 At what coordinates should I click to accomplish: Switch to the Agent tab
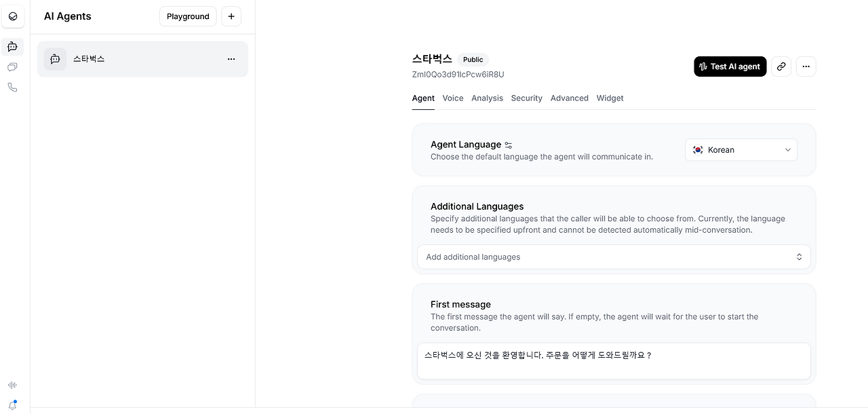coord(423,98)
